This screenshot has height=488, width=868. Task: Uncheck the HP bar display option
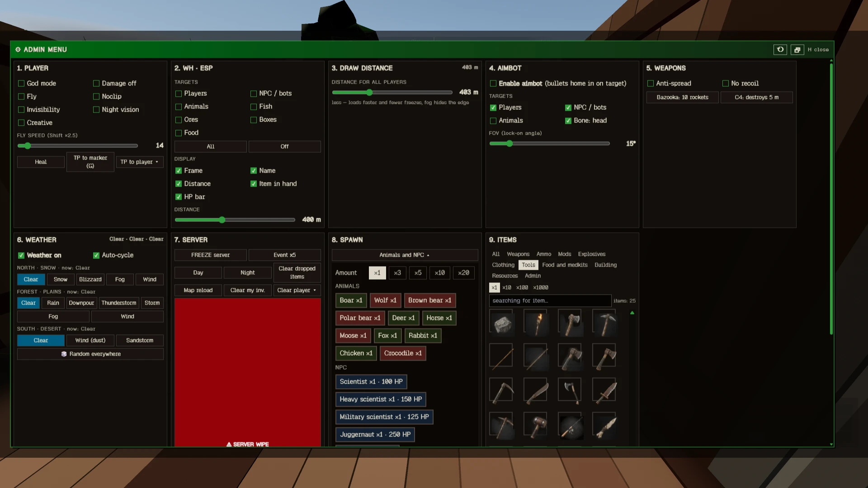click(179, 197)
